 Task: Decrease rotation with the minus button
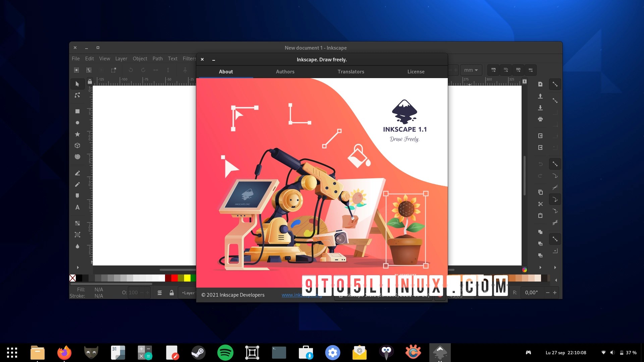548,292
